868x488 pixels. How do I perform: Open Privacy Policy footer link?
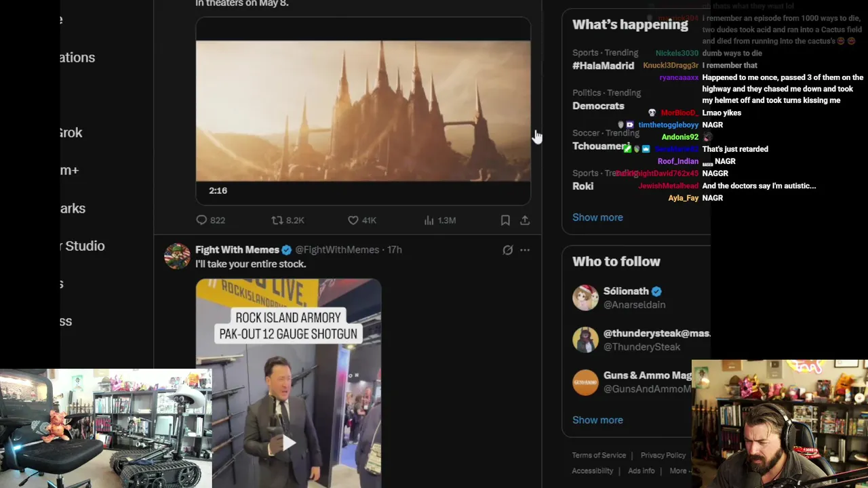pyautogui.click(x=663, y=455)
